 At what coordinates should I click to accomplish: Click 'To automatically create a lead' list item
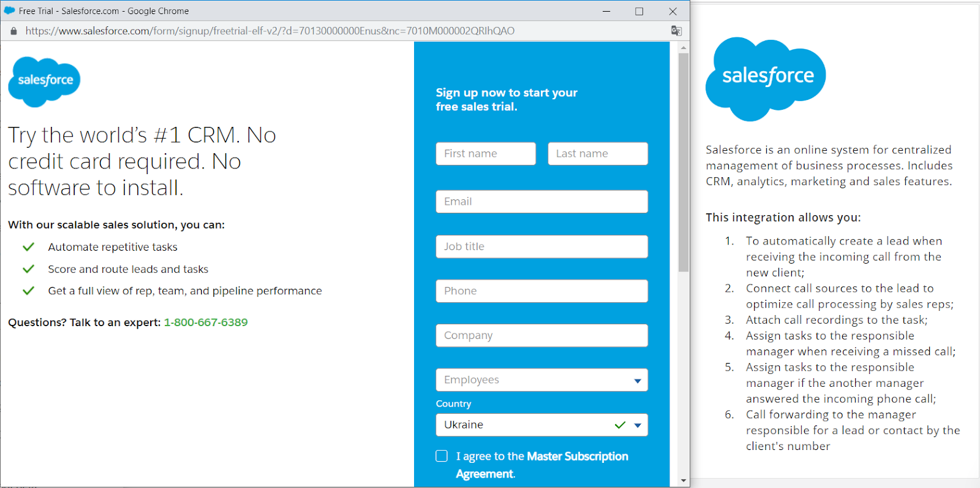point(844,257)
